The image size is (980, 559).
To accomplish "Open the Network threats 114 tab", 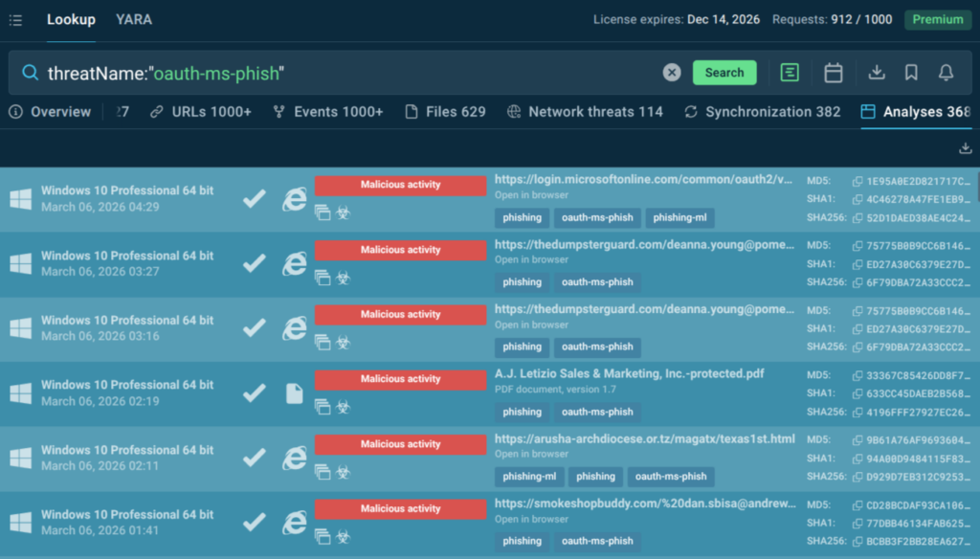I will [585, 112].
